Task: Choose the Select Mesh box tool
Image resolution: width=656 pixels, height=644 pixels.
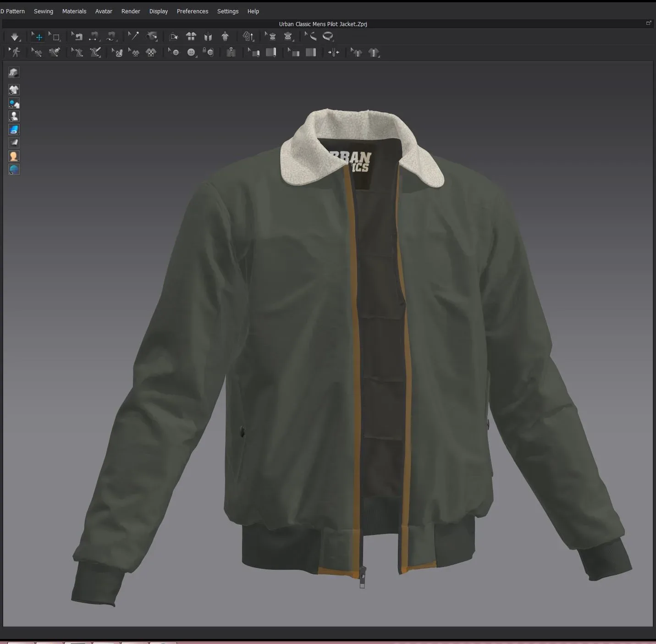Action: click(55, 37)
